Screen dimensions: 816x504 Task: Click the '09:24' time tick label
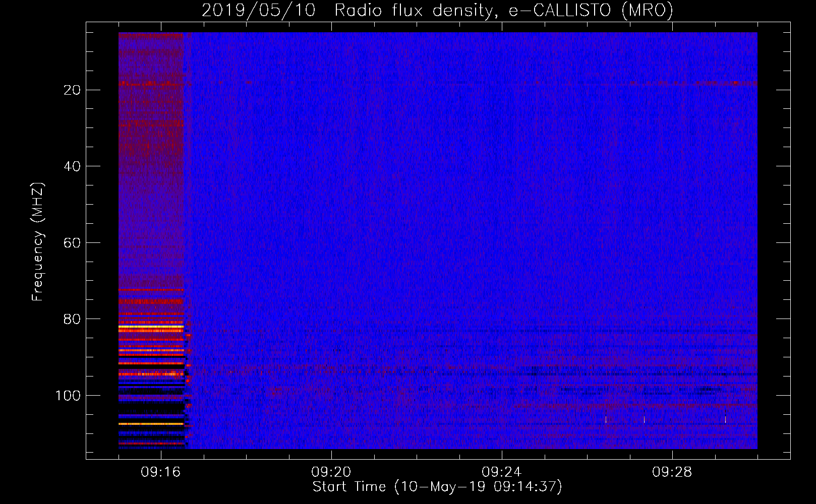(x=502, y=472)
